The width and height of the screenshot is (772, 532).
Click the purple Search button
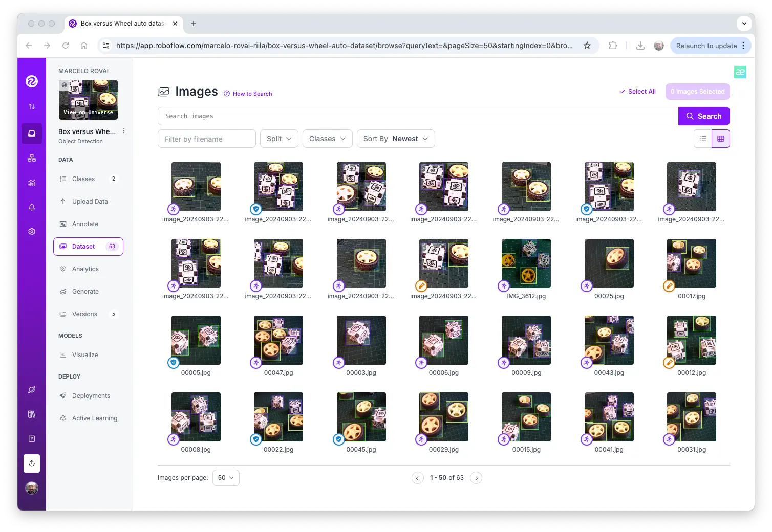(704, 116)
